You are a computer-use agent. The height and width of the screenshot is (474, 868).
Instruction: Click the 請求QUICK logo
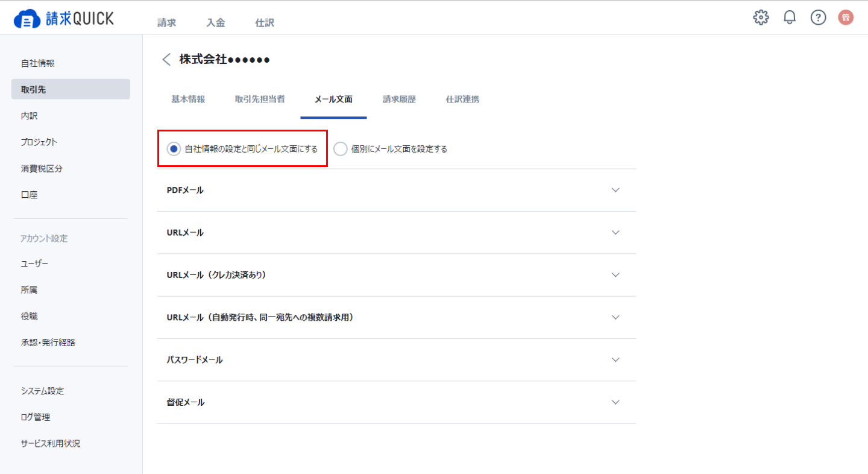point(63,19)
